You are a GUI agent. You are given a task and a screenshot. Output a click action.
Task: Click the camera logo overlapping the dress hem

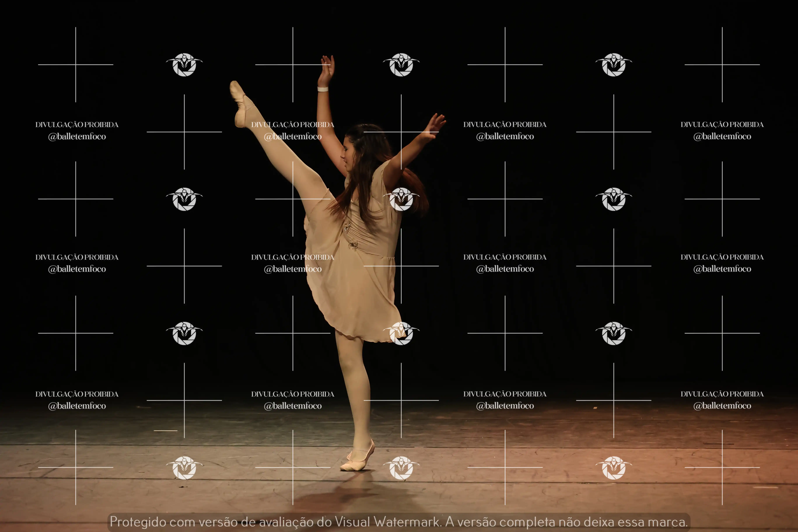401,334
